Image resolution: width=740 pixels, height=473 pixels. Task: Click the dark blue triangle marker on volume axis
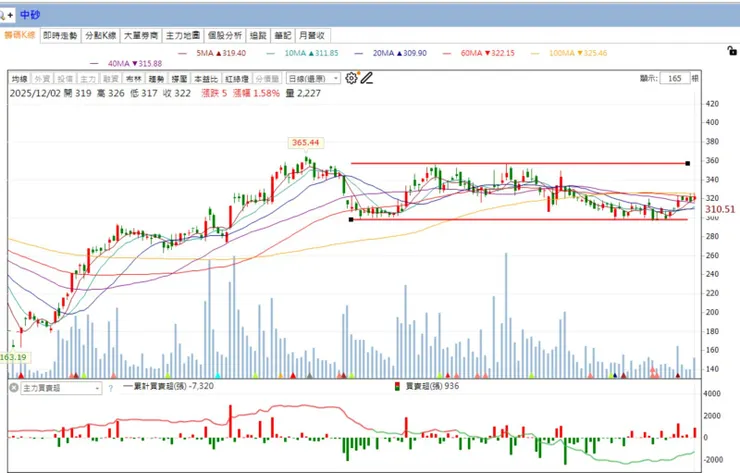(615, 376)
